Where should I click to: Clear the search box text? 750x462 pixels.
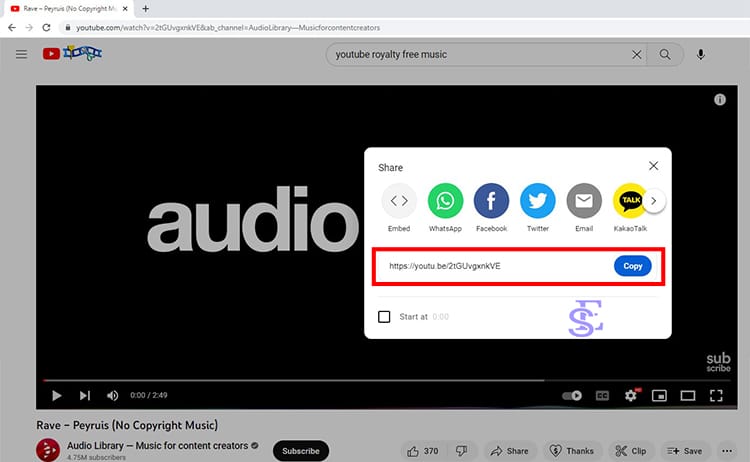click(x=636, y=55)
